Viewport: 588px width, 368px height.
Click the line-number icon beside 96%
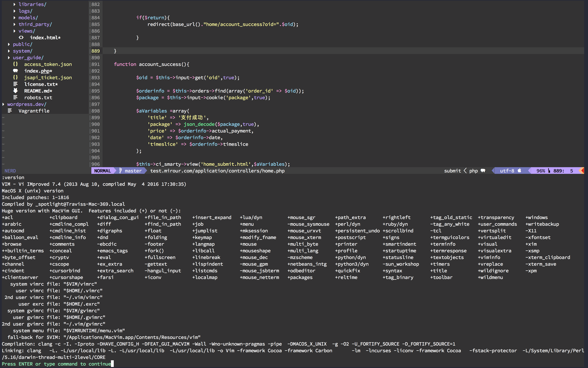(549, 171)
